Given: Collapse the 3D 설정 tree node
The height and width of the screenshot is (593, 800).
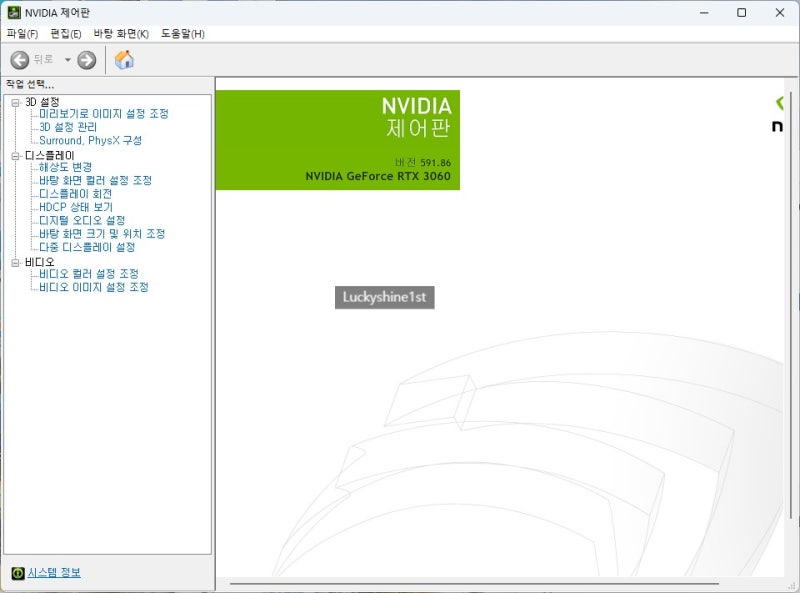Looking at the screenshot, I should pyautogui.click(x=16, y=103).
